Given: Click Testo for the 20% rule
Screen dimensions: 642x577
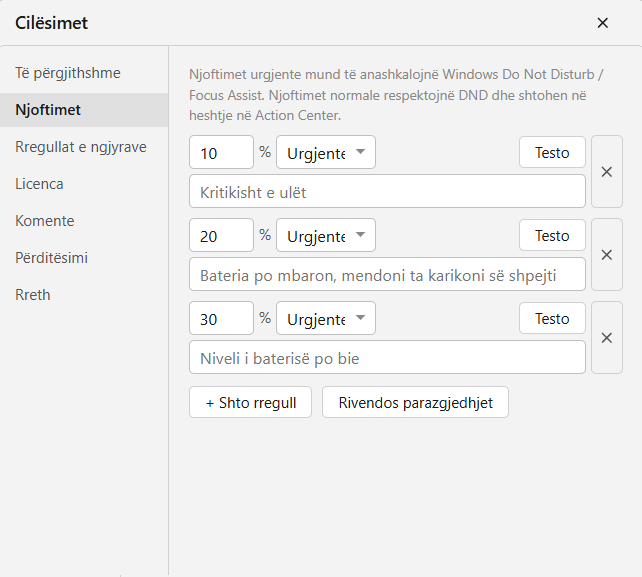Looking at the screenshot, I should tap(552, 235).
